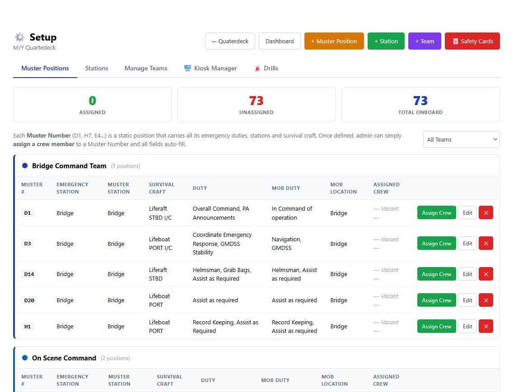Click 'Lifeboat PORT I/C' survival craft cell
The width and height of the screenshot is (532, 392).
pyautogui.click(x=160, y=244)
